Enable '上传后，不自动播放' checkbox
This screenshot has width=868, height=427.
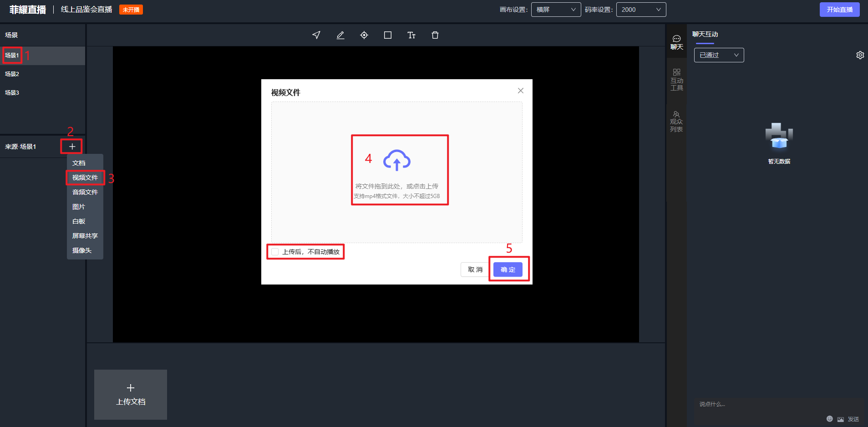275,252
